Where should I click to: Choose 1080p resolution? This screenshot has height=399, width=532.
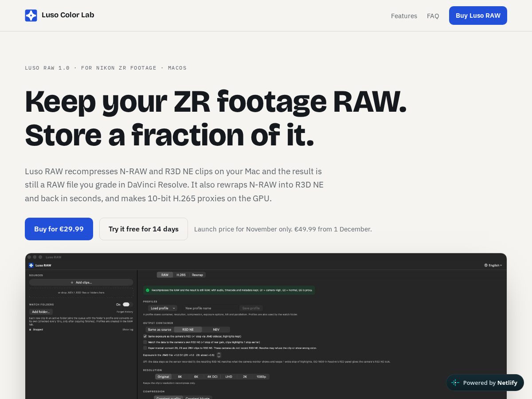[261, 376]
